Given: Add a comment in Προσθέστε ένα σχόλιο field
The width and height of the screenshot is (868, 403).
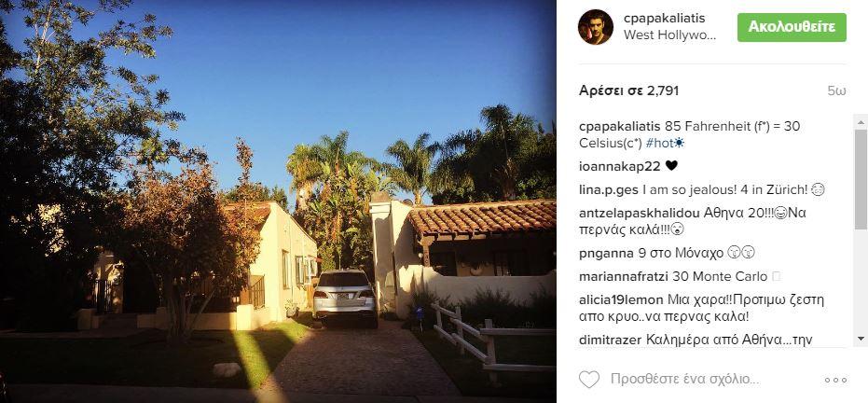Looking at the screenshot, I should click(683, 379).
